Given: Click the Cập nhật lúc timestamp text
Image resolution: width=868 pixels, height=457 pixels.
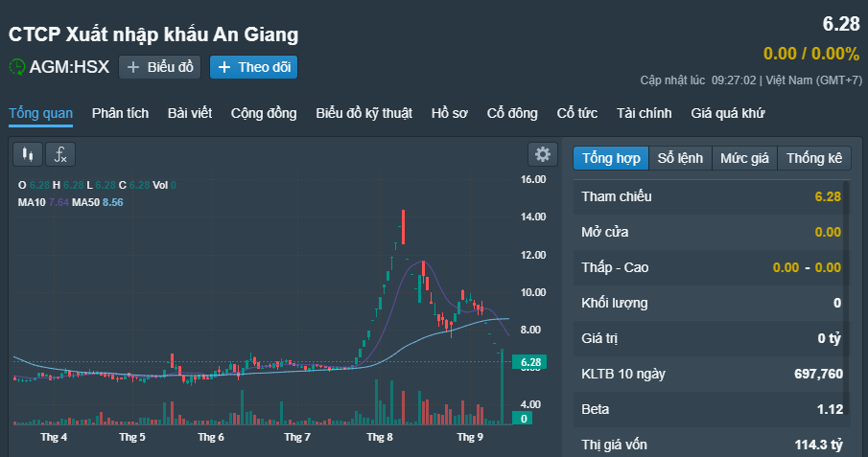Looking at the screenshot, I should coord(751,80).
